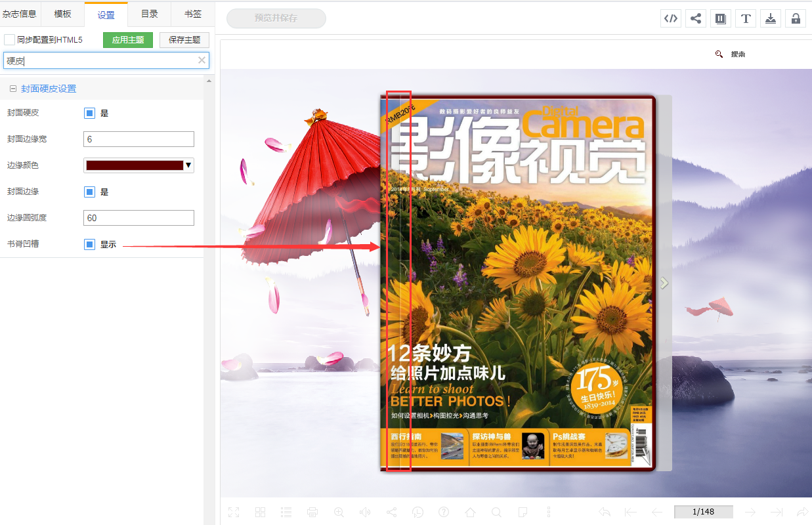Toggle the sound speaker icon at bottom
Image resolution: width=812 pixels, height=525 pixels.
pos(365,512)
